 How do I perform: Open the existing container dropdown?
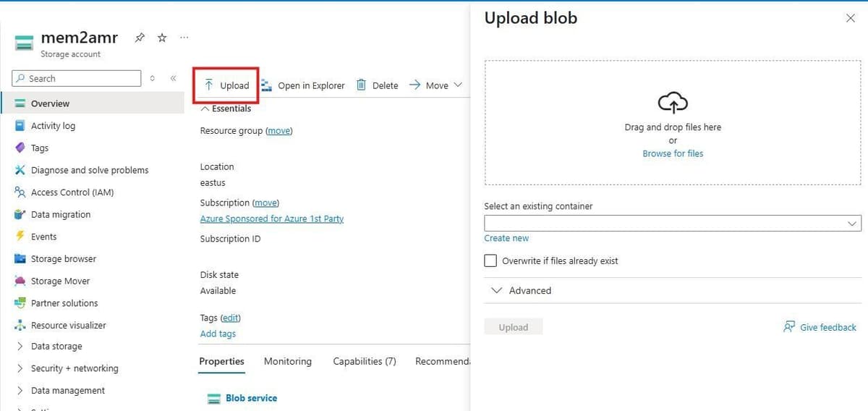click(x=672, y=224)
